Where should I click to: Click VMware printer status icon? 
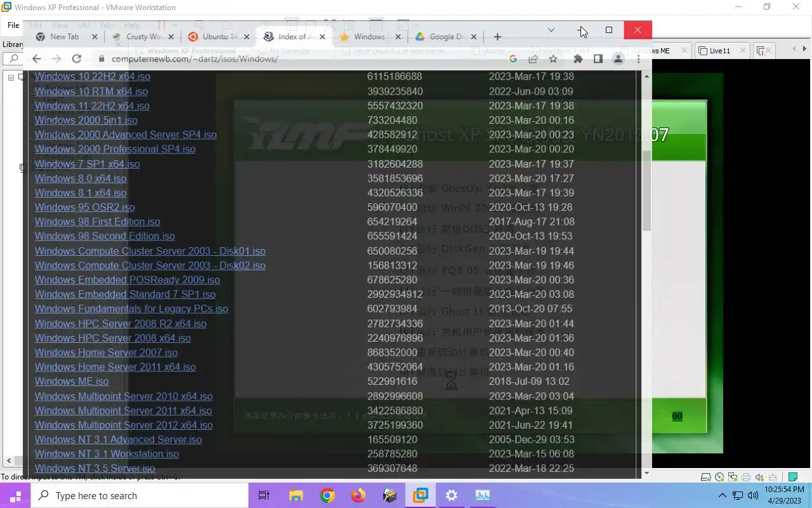pyautogui.click(x=747, y=478)
